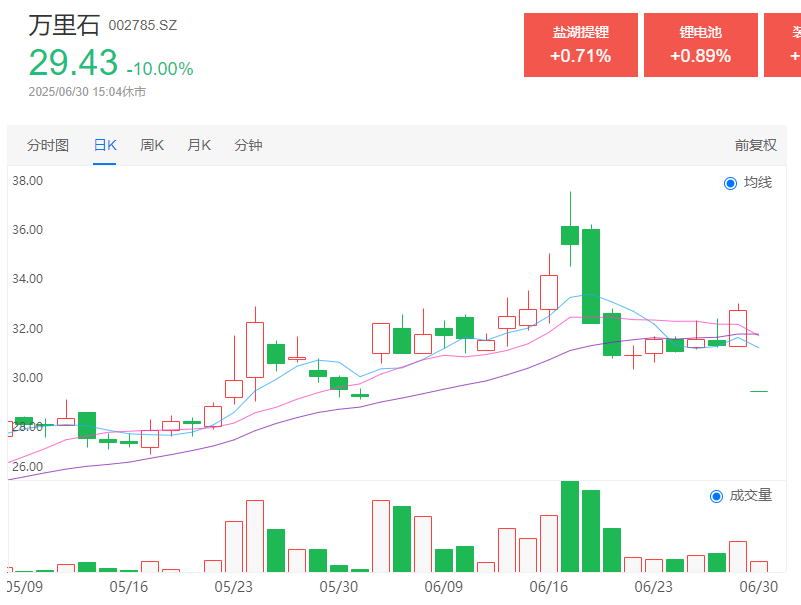
Task: Click the 36.00 price axis label
Action: click(x=28, y=230)
